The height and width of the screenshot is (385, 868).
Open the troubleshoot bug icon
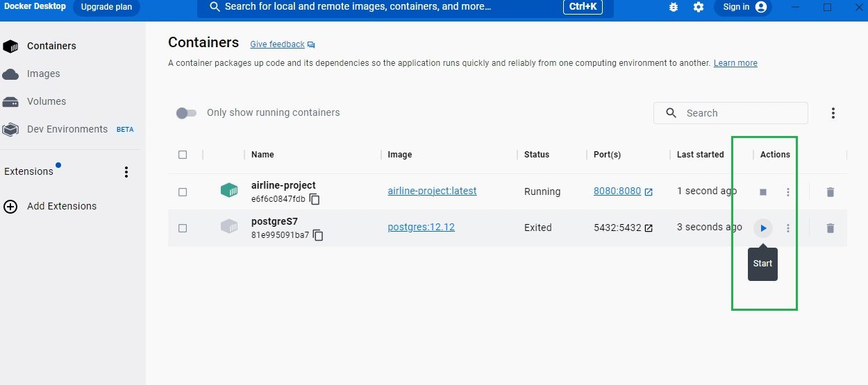click(674, 7)
